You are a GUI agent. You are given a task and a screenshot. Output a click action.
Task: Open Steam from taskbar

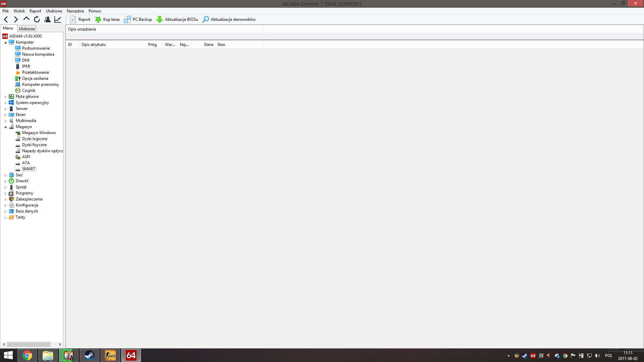pos(89,355)
